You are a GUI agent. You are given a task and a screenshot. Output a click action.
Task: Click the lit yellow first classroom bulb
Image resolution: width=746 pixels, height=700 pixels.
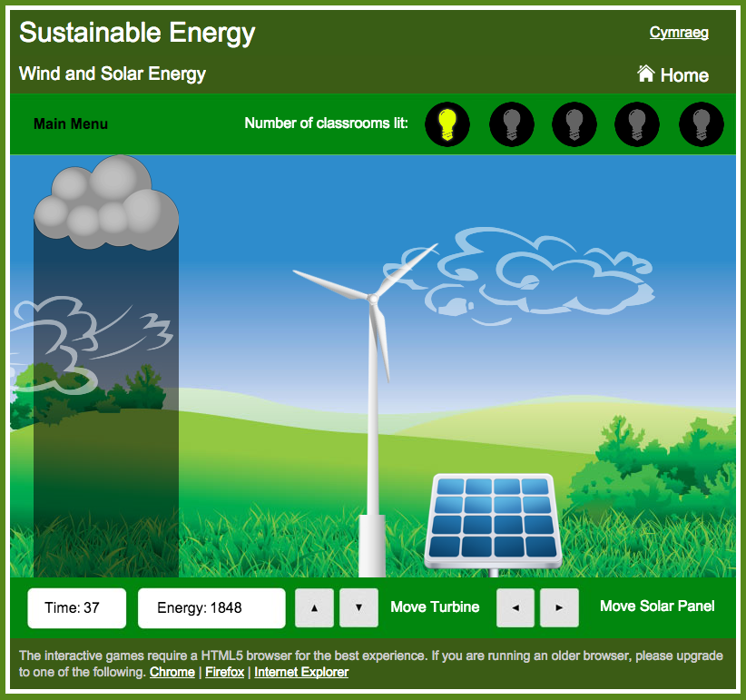click(447, 124)
